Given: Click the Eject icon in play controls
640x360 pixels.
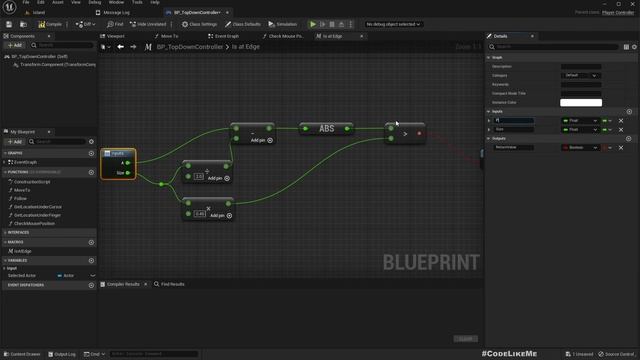Looking at the screenshot, I should coord(341,24).
